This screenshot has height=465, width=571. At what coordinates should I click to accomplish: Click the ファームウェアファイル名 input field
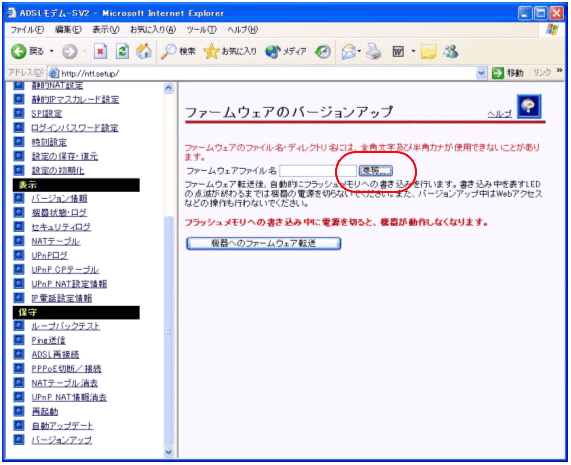[318, 170]
